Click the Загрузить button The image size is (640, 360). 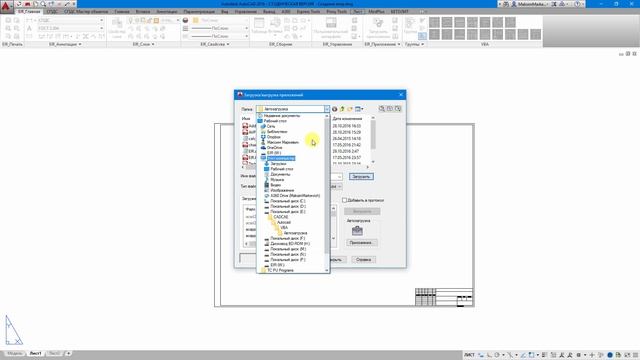(x=361, y=177)
